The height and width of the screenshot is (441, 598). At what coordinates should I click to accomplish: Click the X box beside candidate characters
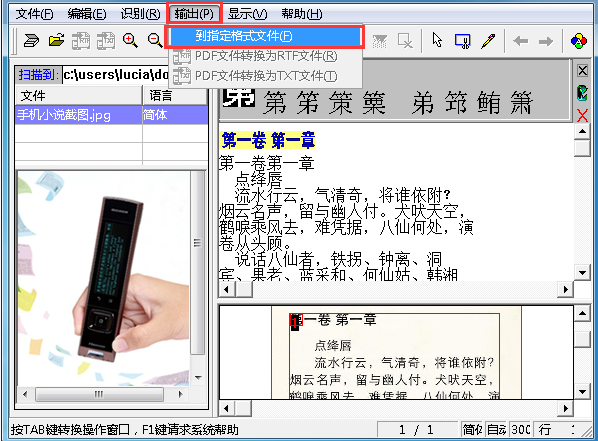pyautogui.click(x=582, y=71)
